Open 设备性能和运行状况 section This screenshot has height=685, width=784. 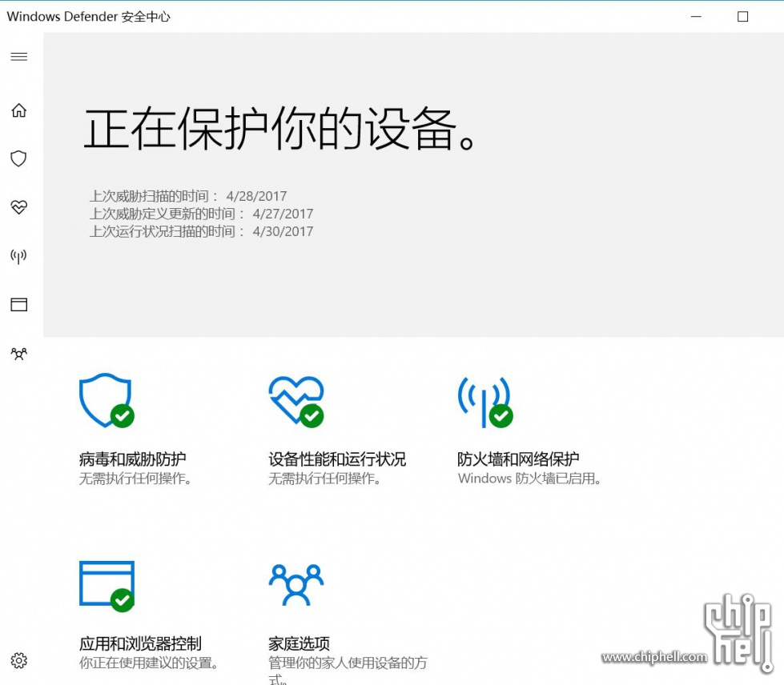(x=337, y=459)
